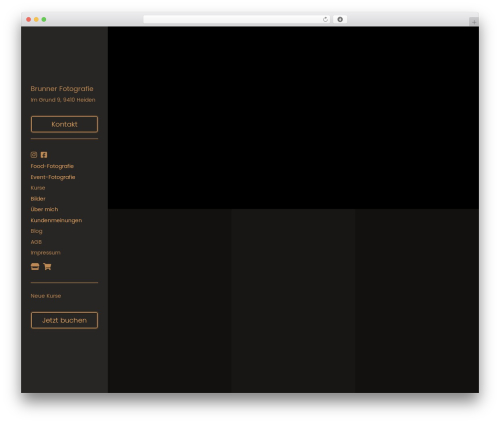Click the Brunner Fotografie site title
This screenshot has height=423, width=500.
[x=62, y=89]
